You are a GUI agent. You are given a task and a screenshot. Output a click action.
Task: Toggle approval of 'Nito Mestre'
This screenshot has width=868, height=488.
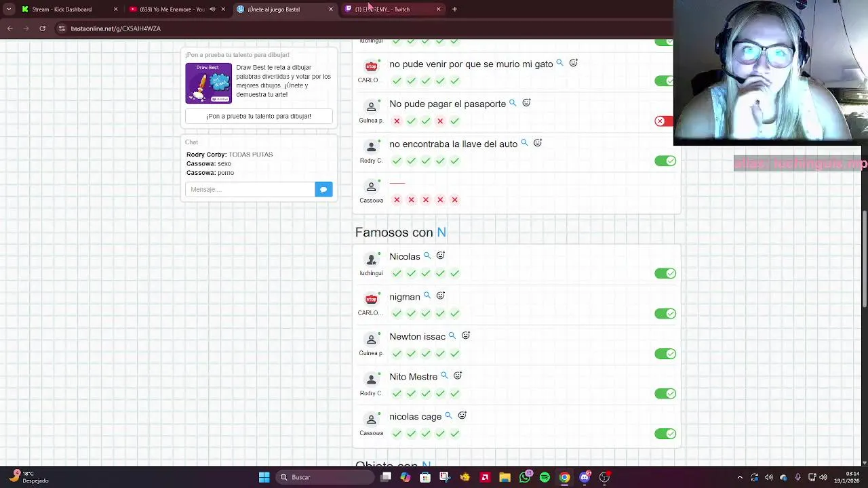coord(665,394)
